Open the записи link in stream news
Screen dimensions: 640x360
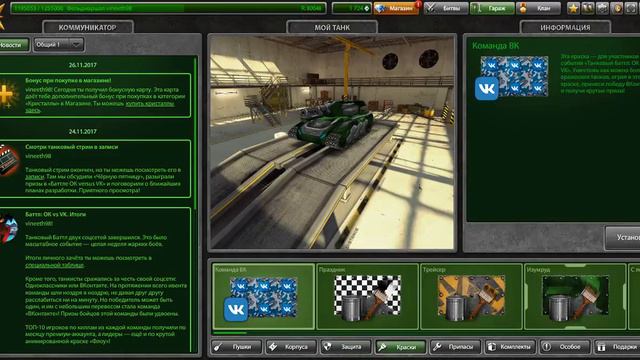(34, 177)
